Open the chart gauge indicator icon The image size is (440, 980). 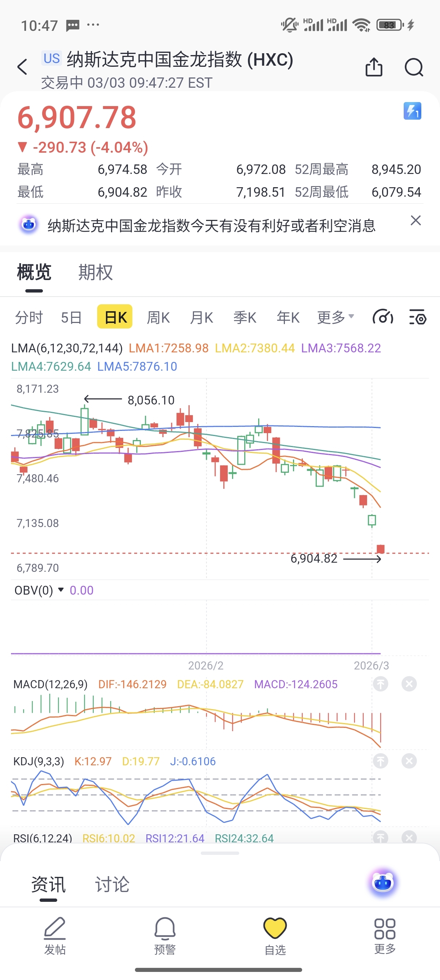383,317
